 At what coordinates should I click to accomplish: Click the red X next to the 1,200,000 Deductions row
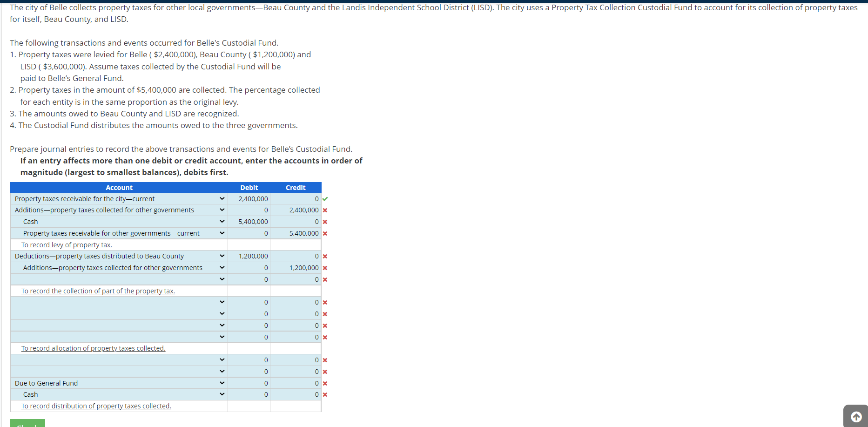325,256
